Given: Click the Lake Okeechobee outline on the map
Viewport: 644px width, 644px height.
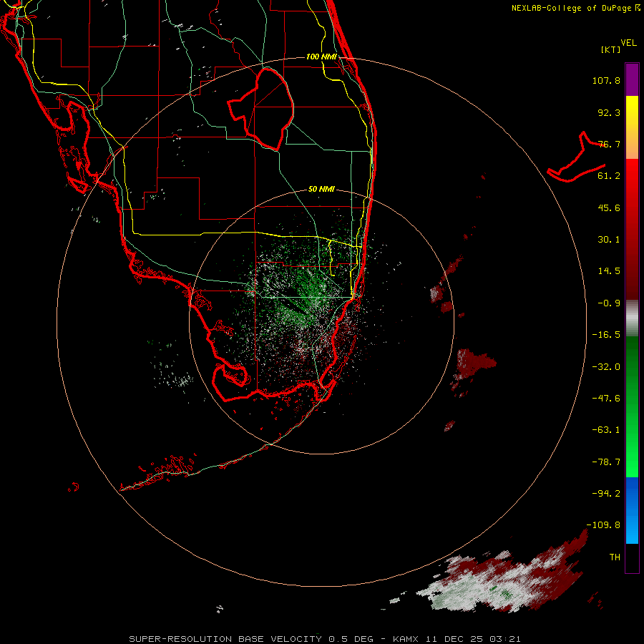Looking at the screenshot, I should pyautogui.click(x=260, y=109).
